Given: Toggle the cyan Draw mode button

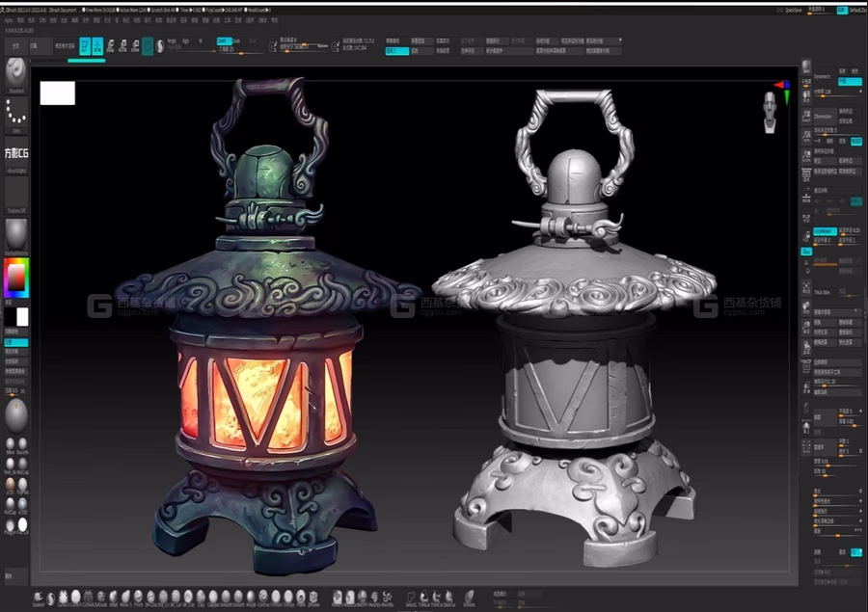Looking at the screenshot, I should [x=97, y=46].
